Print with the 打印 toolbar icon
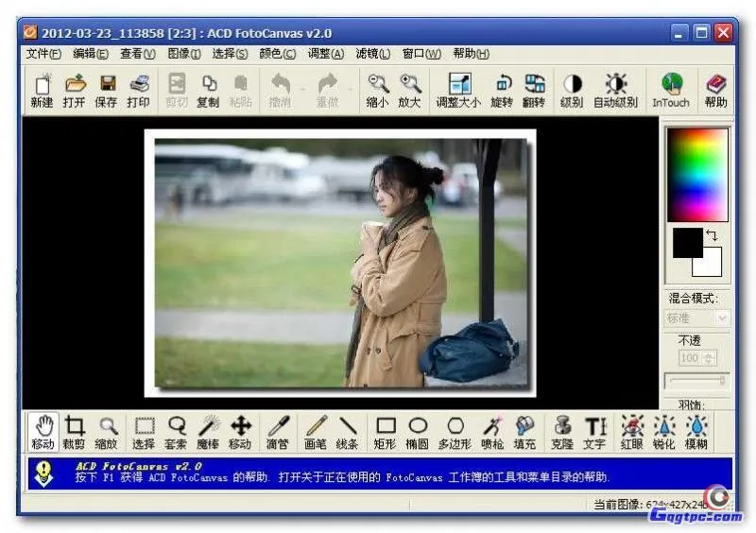This screenshot has height=533, width=756. coord(138,90)
